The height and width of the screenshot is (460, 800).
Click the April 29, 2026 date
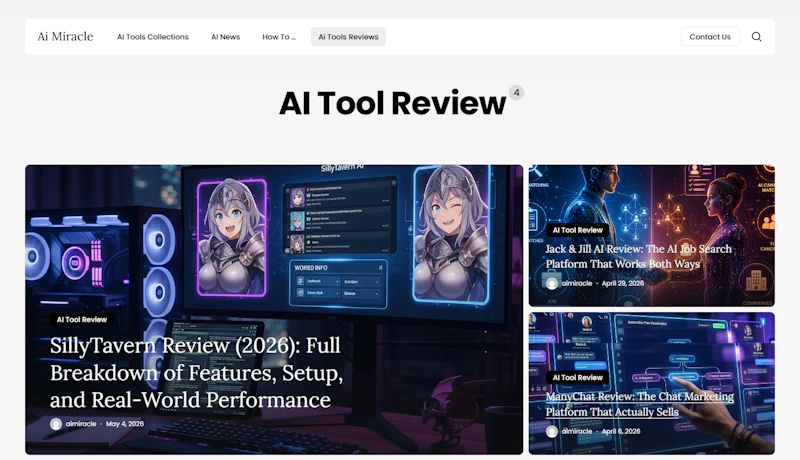622,283
